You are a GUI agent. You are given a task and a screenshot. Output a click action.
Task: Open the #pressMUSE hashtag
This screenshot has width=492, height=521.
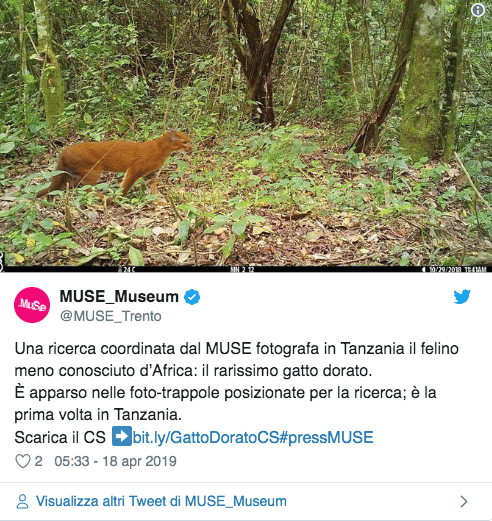click(326, 437)
